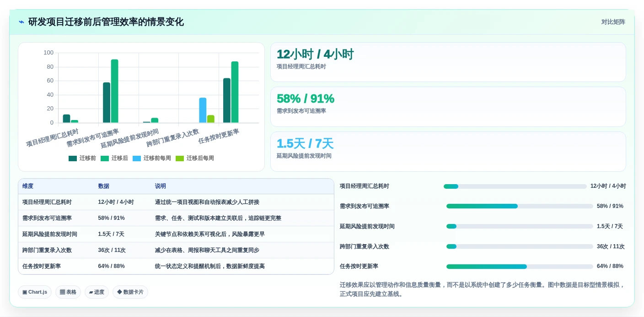Click the dark teal 迁移前 legend swatch
The width and height of the screenshot is (644, 317).
tap(73, 158)
